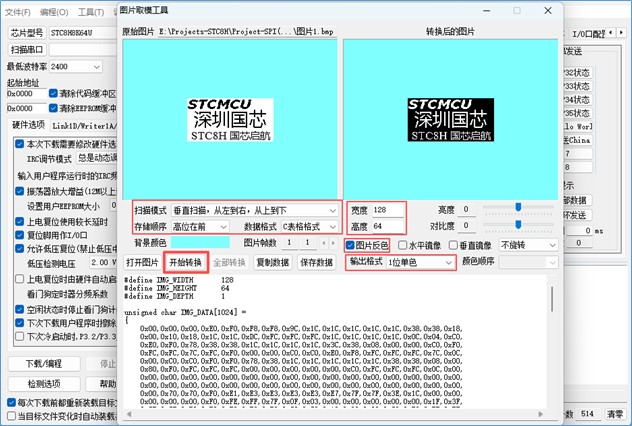Uncheck the 图片反色 invert checkbox
This screenshot has height=426, width=632.
pyautogui.click(x=353, y=245)
